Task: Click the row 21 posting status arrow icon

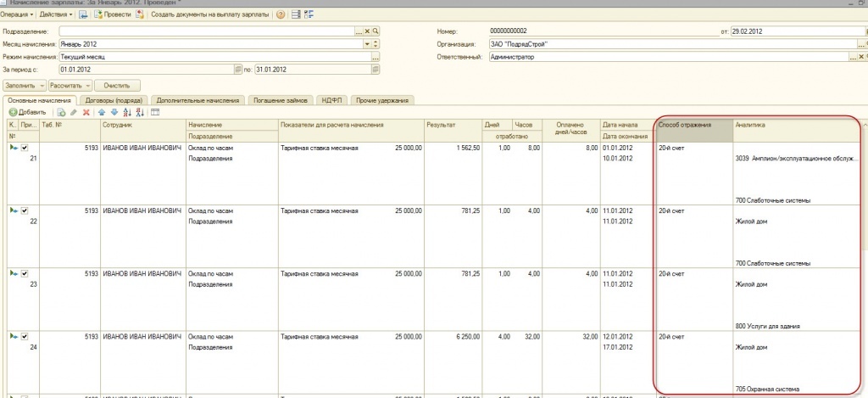Action: [14, 148]
